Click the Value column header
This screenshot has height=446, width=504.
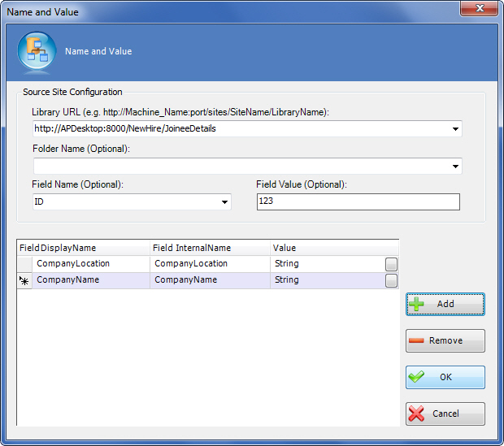coord(325,248)
